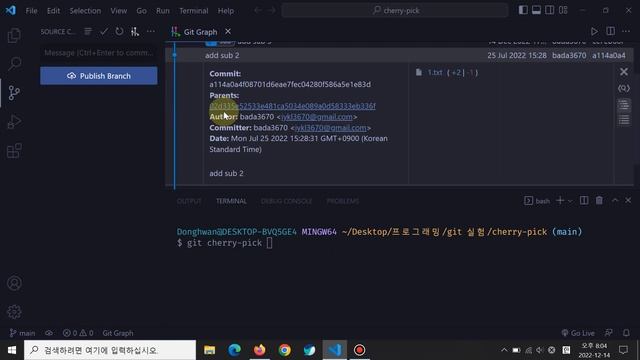Open the Explorer view in activity bar

click(14, 36)
